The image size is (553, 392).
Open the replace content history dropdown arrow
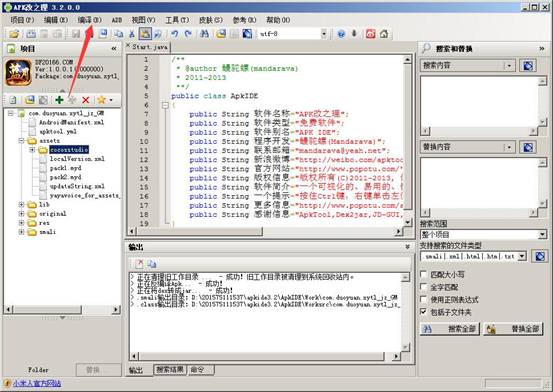509,147
